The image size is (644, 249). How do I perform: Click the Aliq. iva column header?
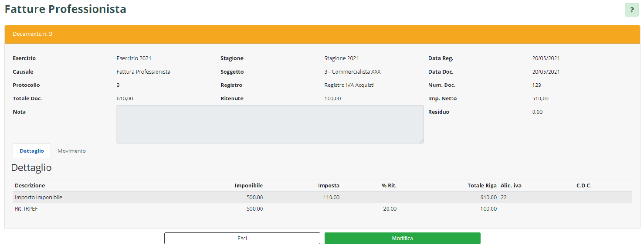(x=511, y=186)
